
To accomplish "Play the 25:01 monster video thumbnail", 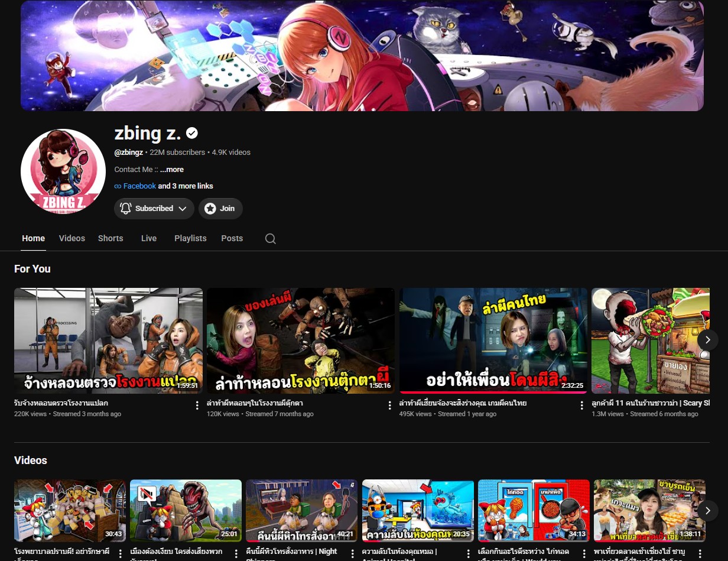I will [186, 511].
